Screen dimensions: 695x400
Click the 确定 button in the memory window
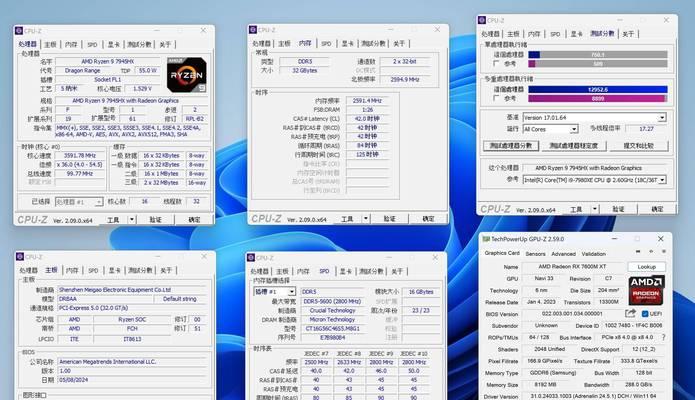428,219
